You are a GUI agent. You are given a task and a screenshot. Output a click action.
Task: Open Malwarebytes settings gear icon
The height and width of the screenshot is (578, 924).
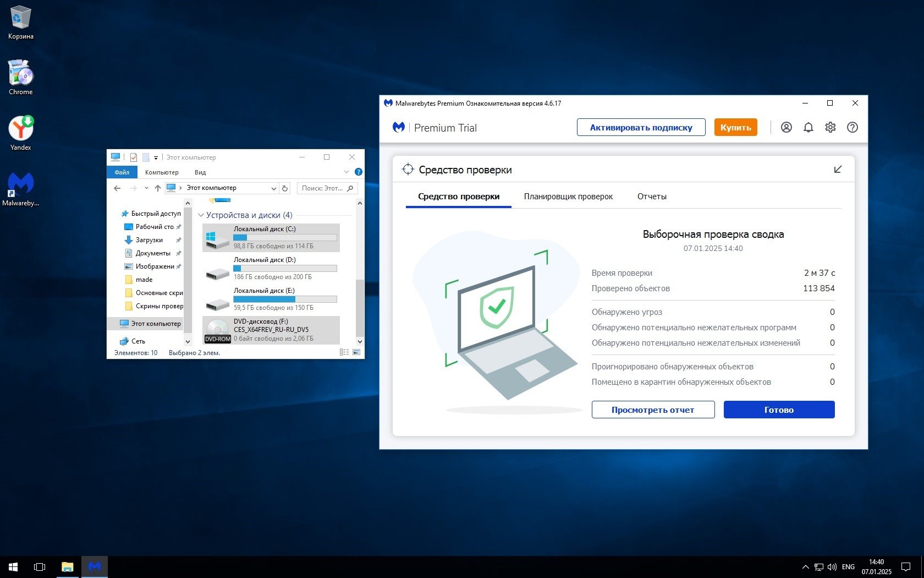coord(830,127)
